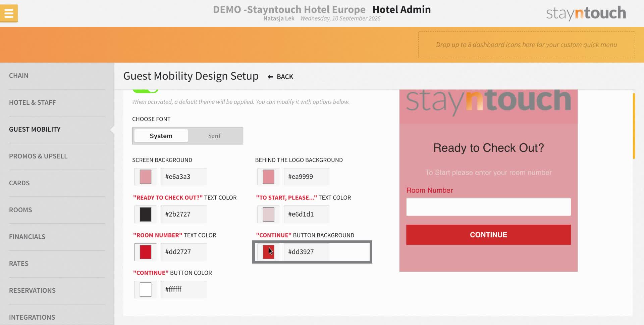Open the Behind the Logo Background swatch
The height and width of the screenshot is (325, 644).
coord(268,177)
